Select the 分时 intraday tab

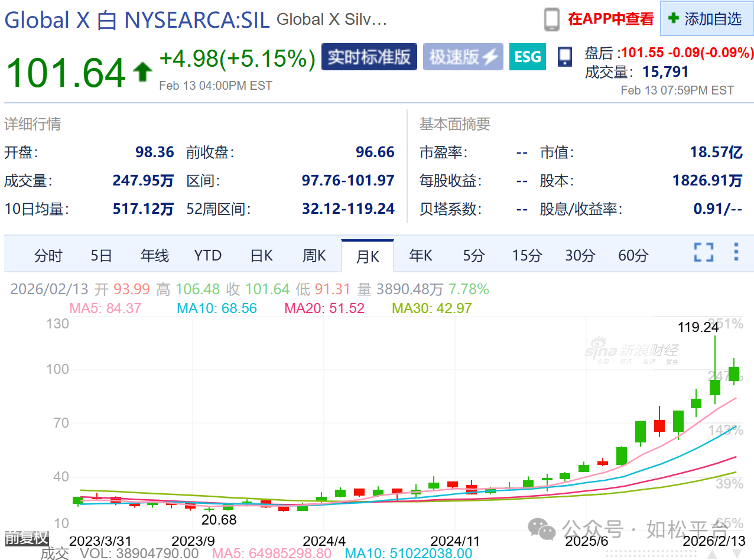click(48, 256)
